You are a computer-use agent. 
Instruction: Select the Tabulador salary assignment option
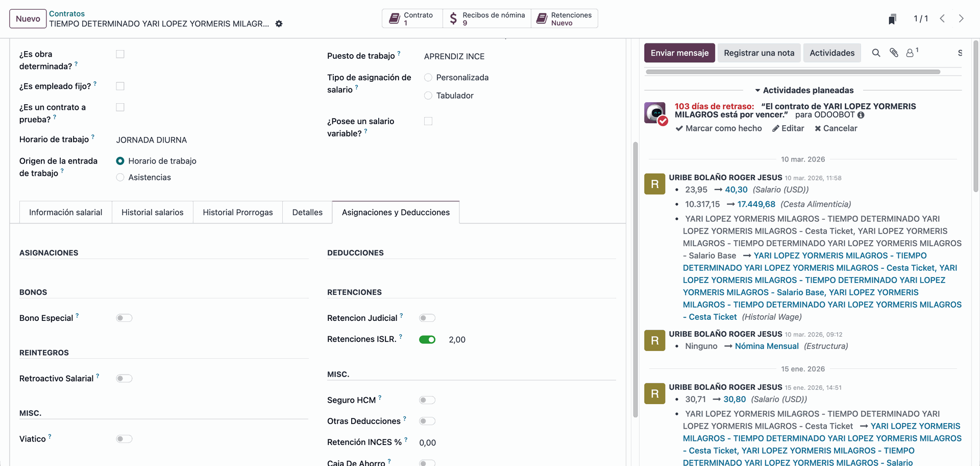[428, 96]
